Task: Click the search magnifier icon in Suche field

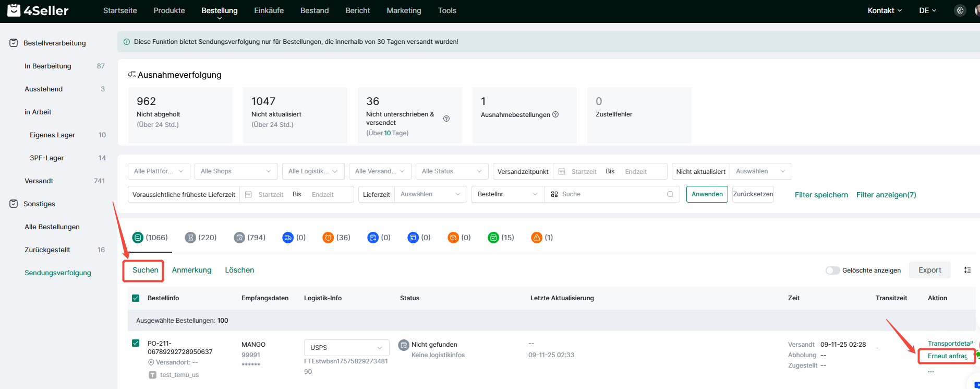Action: click(x=670, y=194)
